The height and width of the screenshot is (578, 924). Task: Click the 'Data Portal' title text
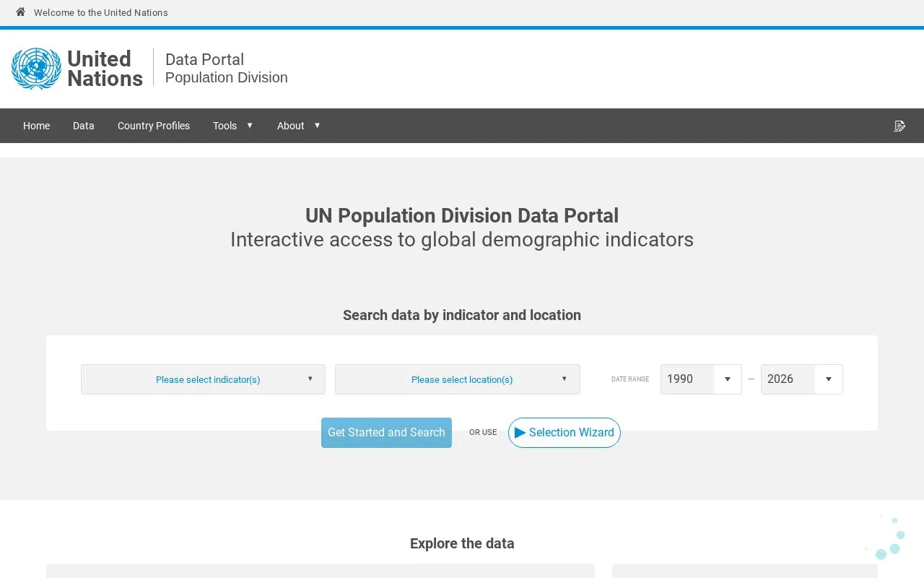tap(204, 59)
